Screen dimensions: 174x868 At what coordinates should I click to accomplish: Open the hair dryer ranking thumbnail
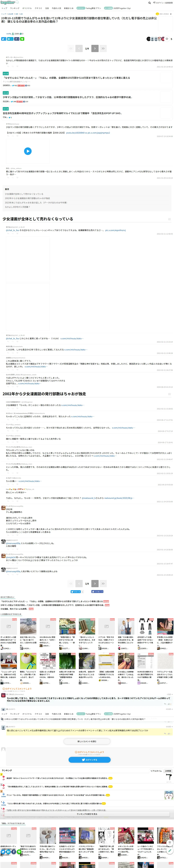pos(169,778)
